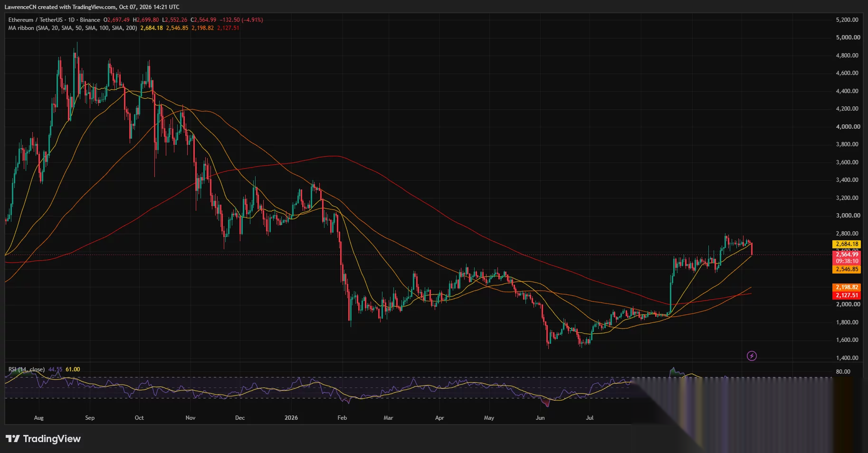Click the low value L2,552.26
Image resolution: width=868 pixels, height=453 pixels.
[x=175, y=20]
